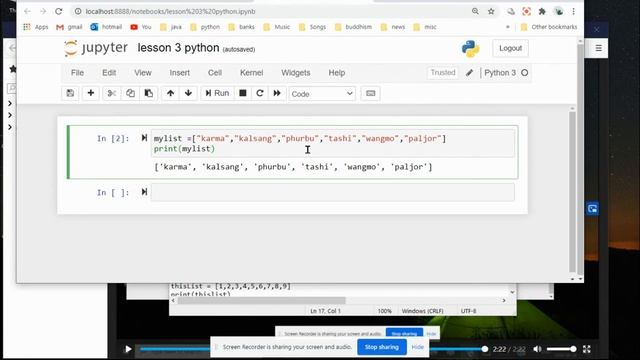Open the java bookmarks folder
Screen dimensions: 640x360
pos(171,27)
